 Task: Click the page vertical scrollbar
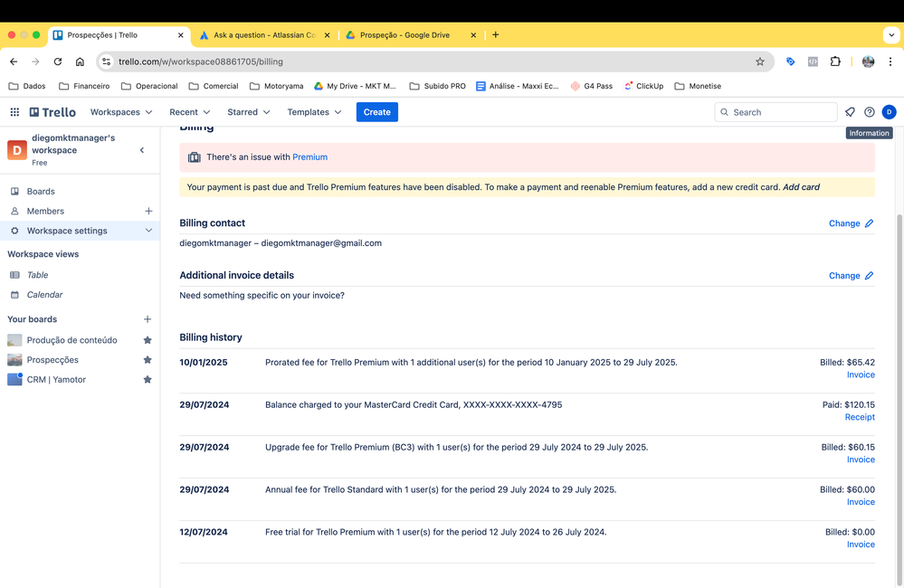(x=899, y=398)
